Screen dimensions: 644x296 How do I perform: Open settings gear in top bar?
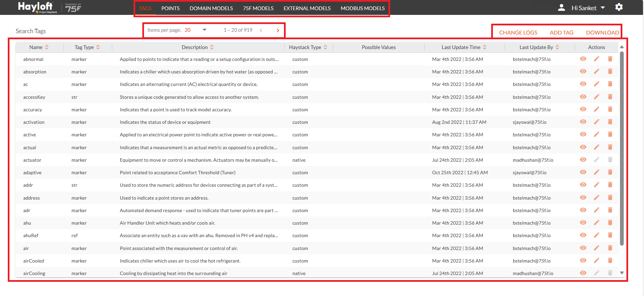click(x=619, y=7)
